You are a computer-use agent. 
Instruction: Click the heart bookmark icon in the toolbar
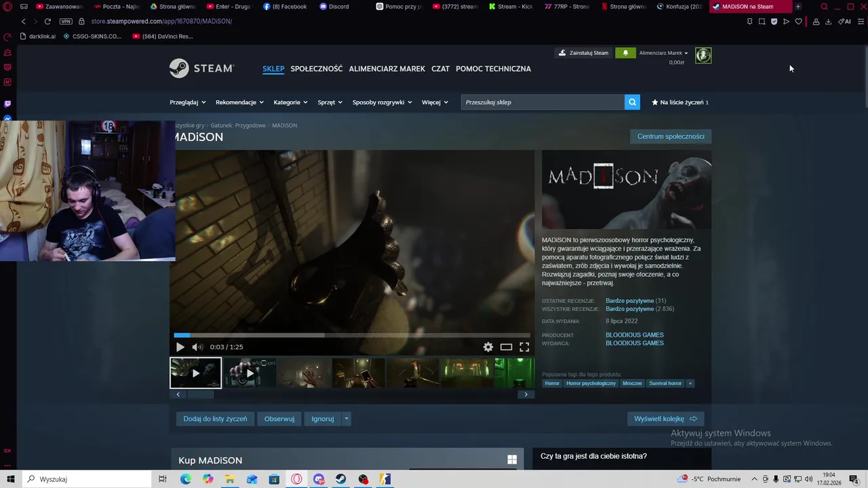tap(798, 22)
